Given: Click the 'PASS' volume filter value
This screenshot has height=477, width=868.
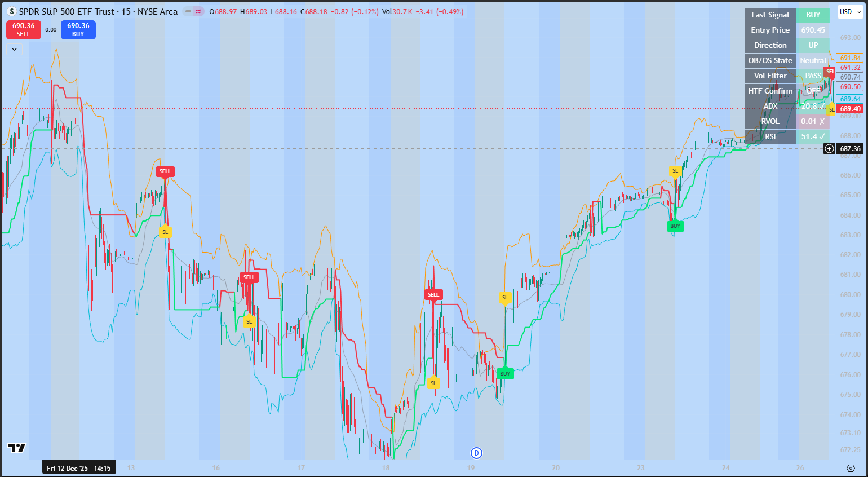Looking at the screenshot, I should 813,76.
